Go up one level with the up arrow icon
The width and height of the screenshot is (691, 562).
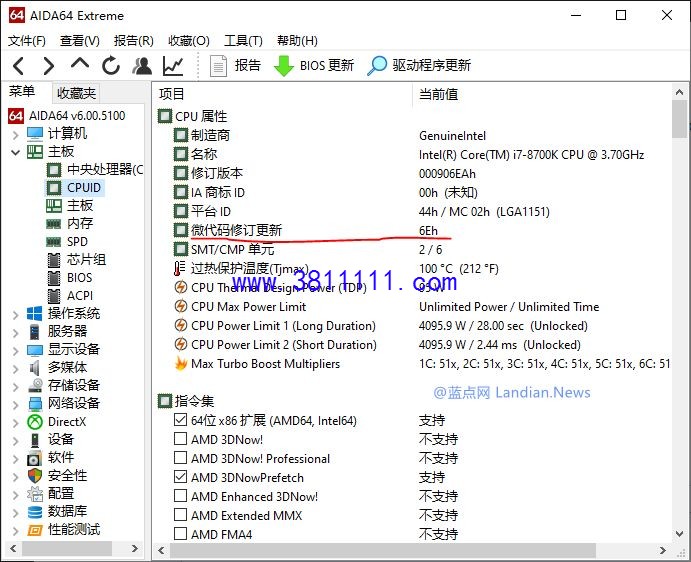pos(80,64)
